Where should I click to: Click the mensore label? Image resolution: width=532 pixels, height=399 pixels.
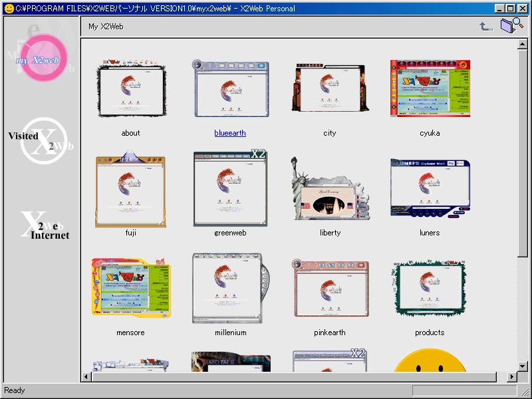tap(130, 332)
